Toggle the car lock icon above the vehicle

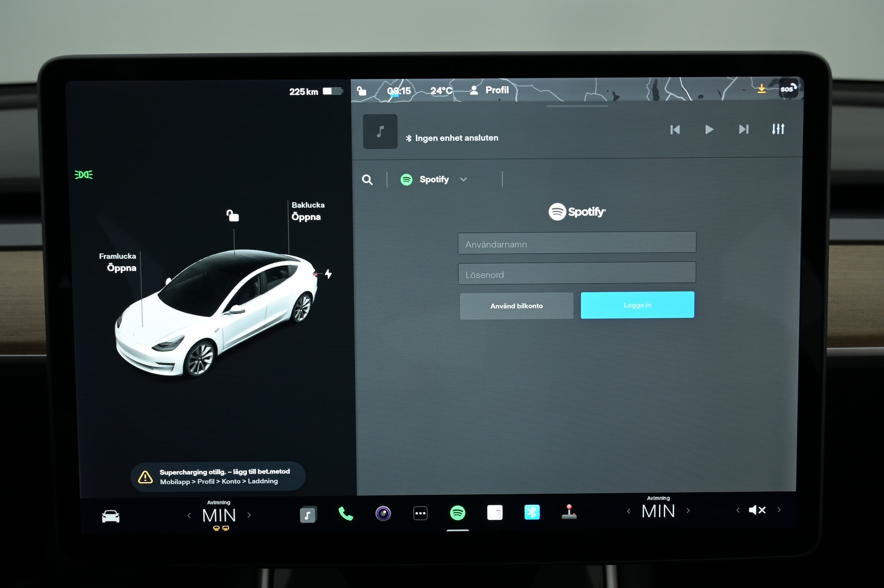point(233,216)
